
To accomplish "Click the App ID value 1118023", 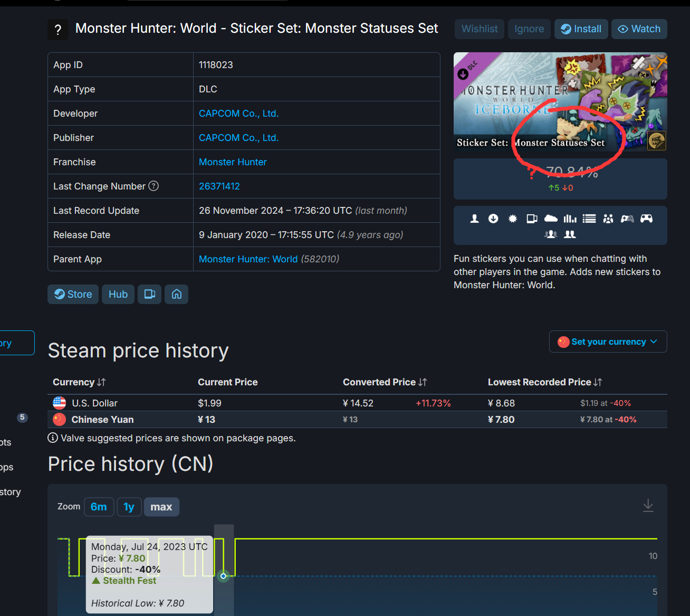I will (216, 65).
